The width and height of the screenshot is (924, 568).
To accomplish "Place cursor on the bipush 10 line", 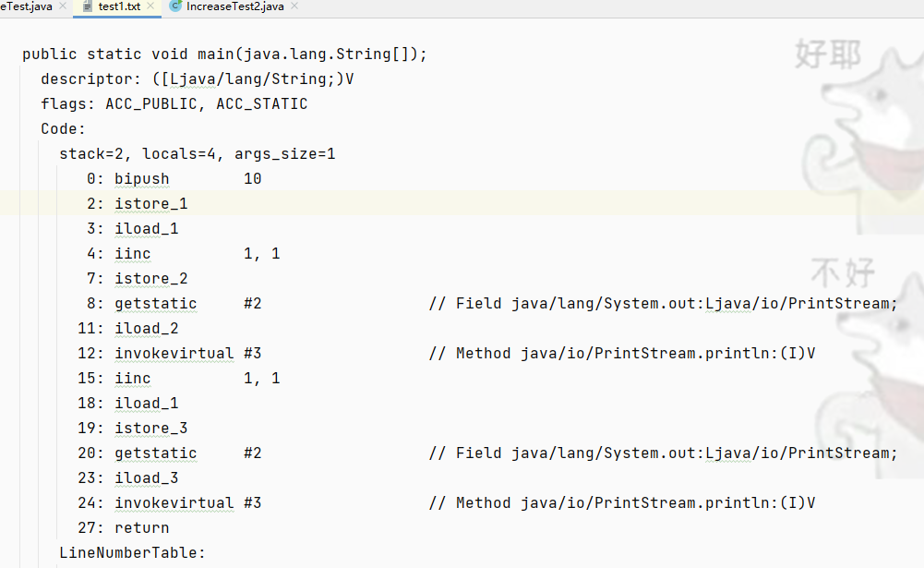I will coord(174,179).
